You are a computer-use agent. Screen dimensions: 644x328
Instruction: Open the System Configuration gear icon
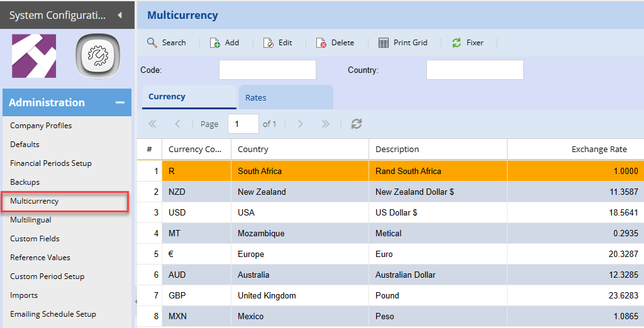coord(97,57)
